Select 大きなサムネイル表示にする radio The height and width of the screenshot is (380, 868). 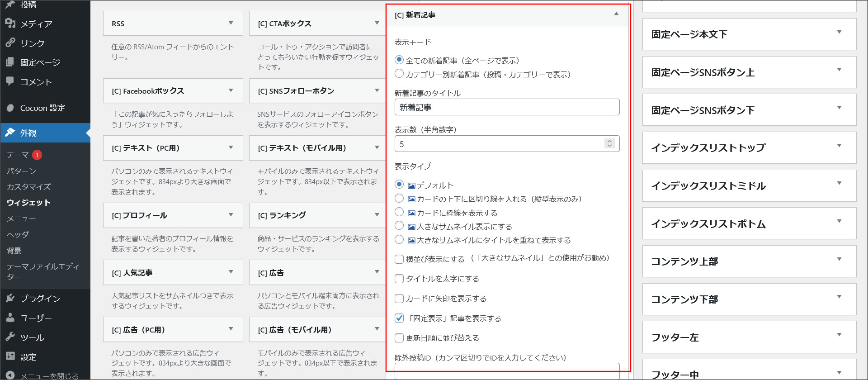tap(399, 225)
